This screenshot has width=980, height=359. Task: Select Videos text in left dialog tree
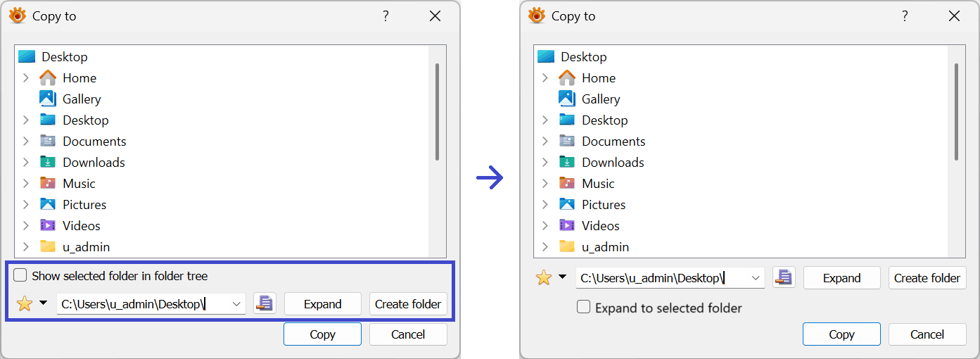pyautogui.click(x=82, y=226)
